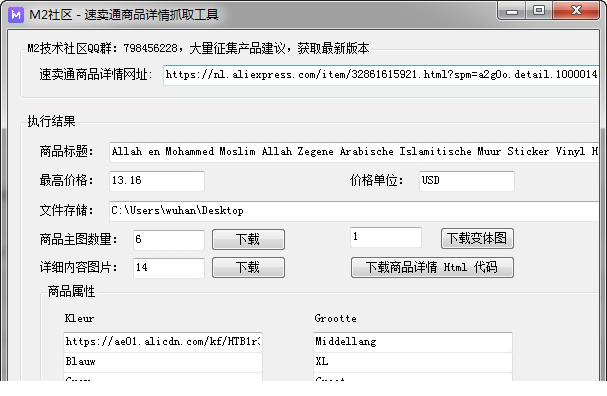
Task: Click the XL size field
Action: tap(413, 362)
